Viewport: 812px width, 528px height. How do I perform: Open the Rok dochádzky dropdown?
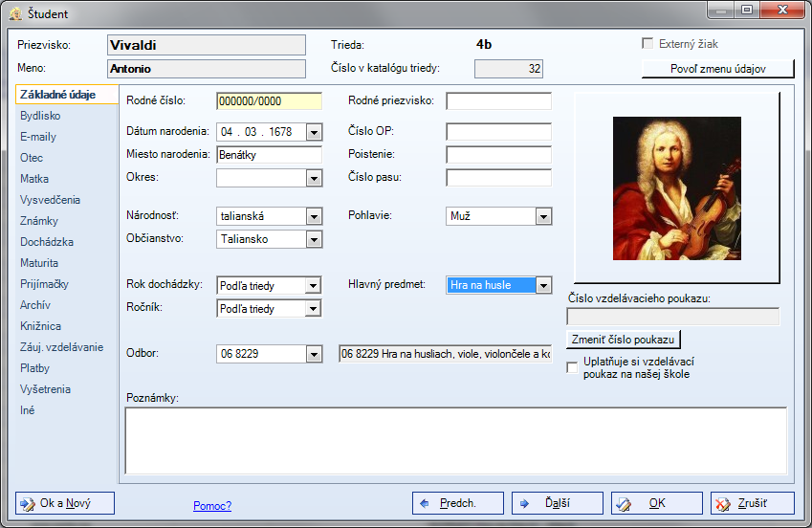point(313,285)
